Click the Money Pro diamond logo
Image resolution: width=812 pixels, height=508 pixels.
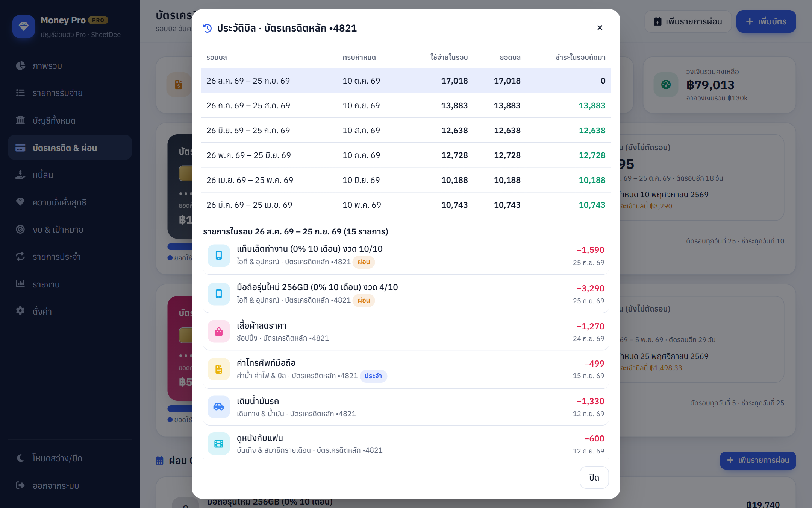tap(24, 26)
